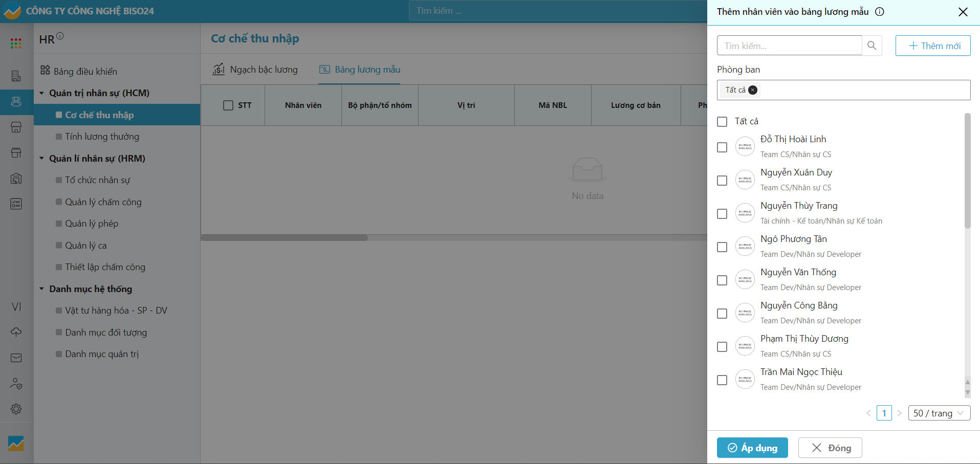Viewport: 980px width, 464px height.
Task: Collapse the 'Quản trị nhân sự (HCM)' group
Action: (x=42, y=93)
